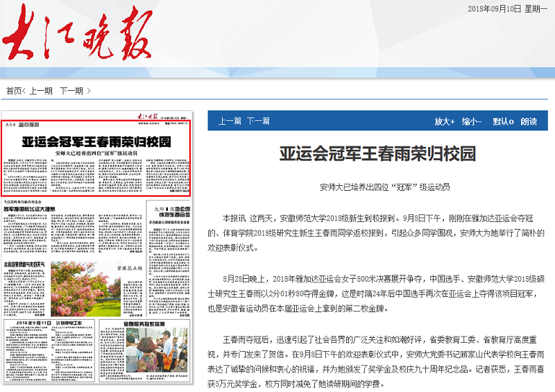Click the A04 page label on thumbnail
Image resolution: width=555 pixels, height=392 pixels.
point(10,125)
